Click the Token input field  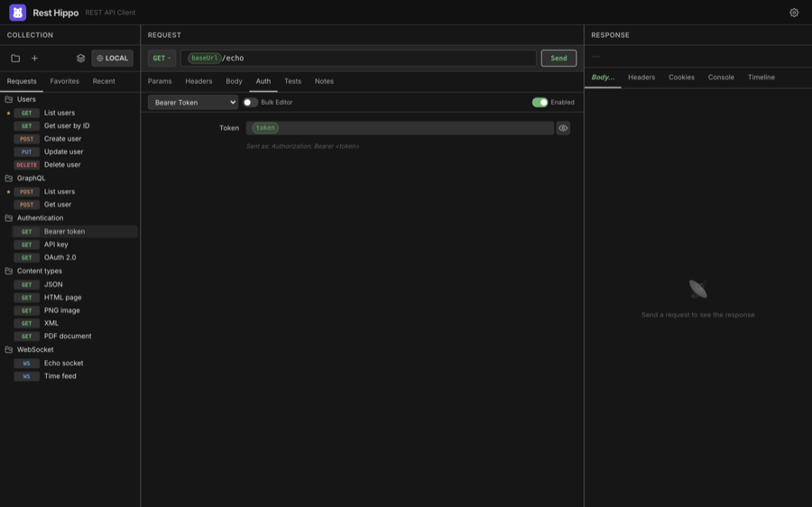pyautogui.click(x=400, y=128)
